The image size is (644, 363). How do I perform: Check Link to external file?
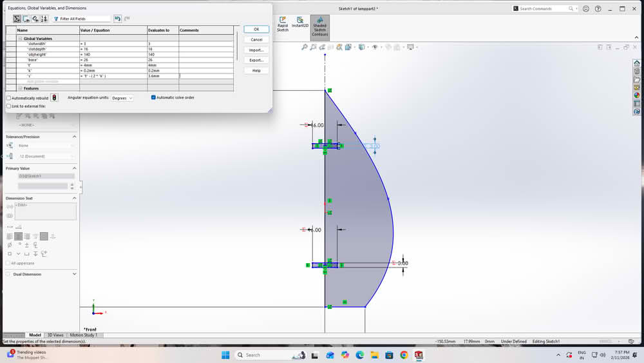[8, 106]
